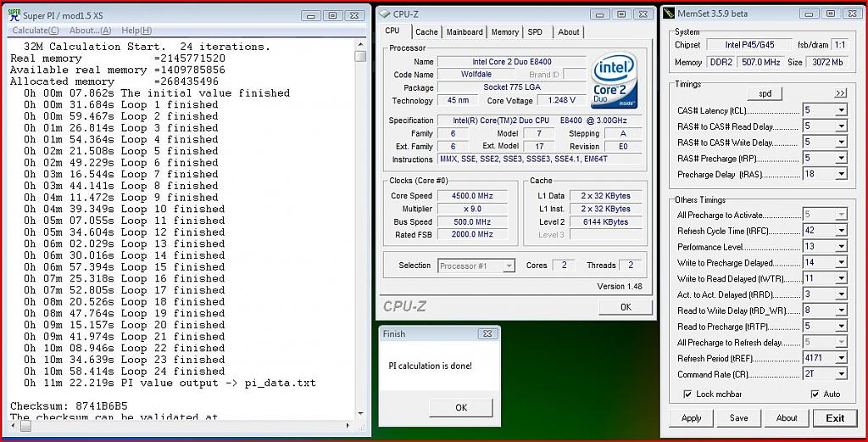868x442 pixels.
Task: Click the MemSet title bar icon
Action: (x=669, y=14)
